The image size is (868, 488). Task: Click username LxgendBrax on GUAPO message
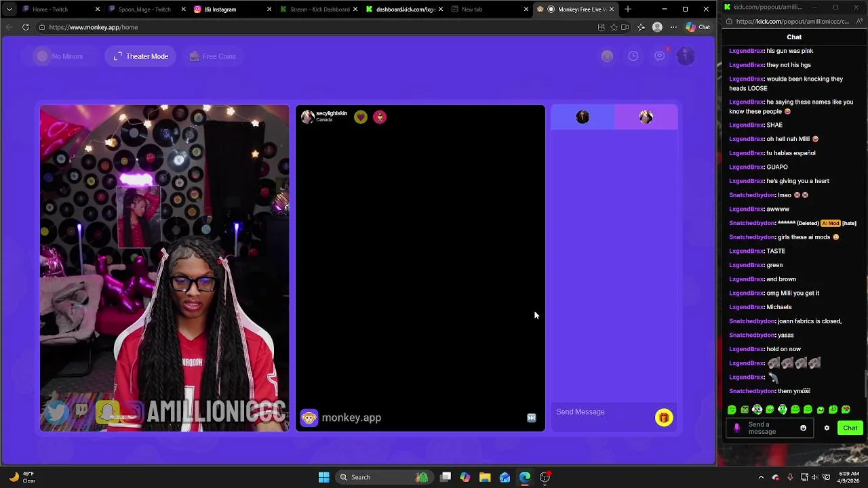(747, 167)
